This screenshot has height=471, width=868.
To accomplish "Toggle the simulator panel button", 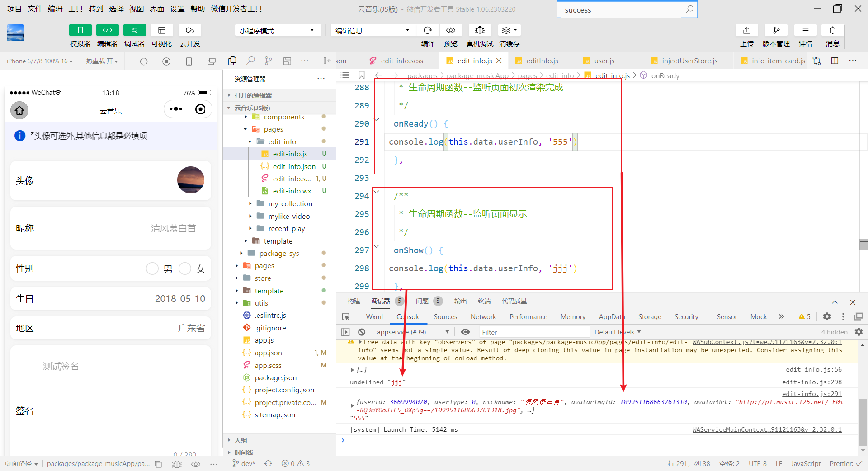I will click(80, 30).
